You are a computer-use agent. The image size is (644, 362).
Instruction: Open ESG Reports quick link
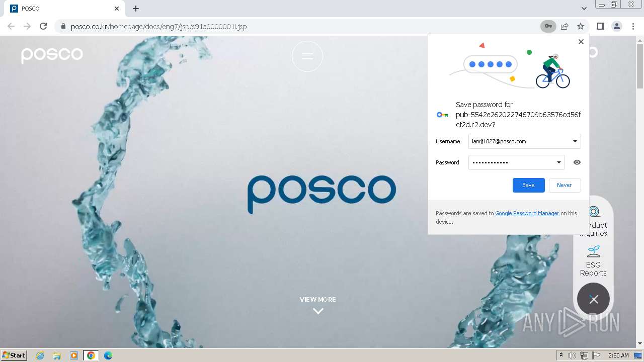[x=593, y=261]
